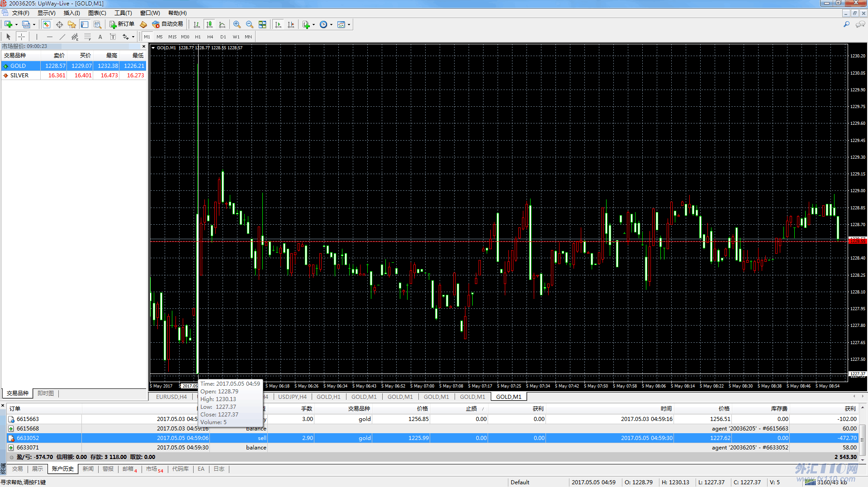
Task: Click the New Chart toolbar icon
Action: pyautogui.click(x=8, y=24)
